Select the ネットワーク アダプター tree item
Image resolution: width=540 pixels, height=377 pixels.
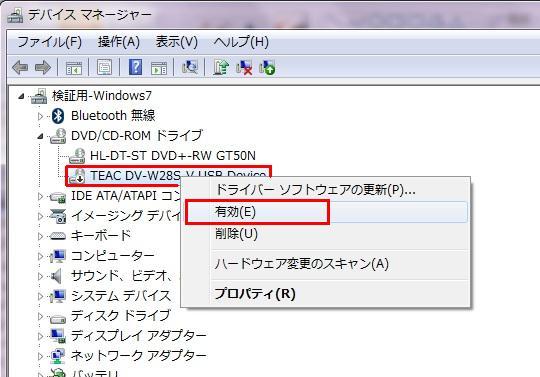[x=138, y=355]
